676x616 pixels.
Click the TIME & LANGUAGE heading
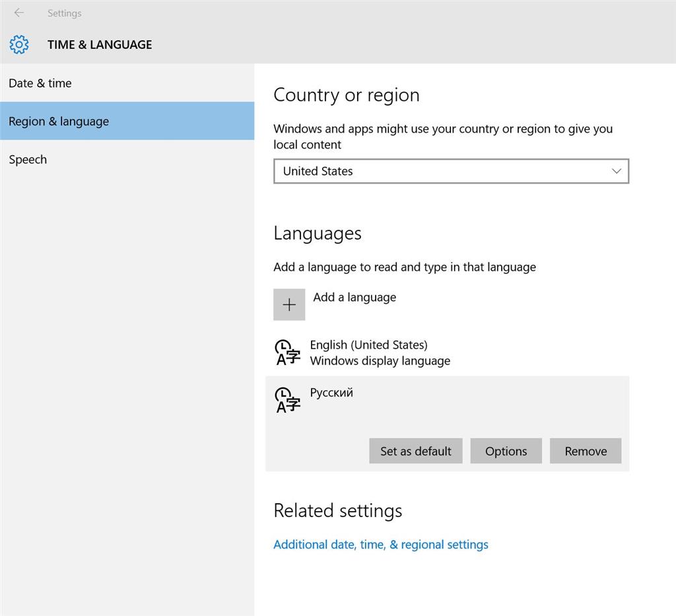(x=99, y=44)
